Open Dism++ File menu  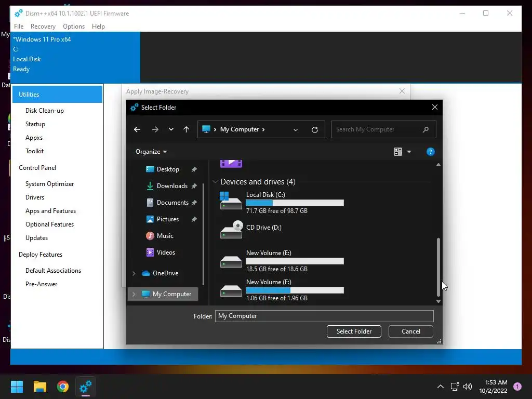point(19,26)
